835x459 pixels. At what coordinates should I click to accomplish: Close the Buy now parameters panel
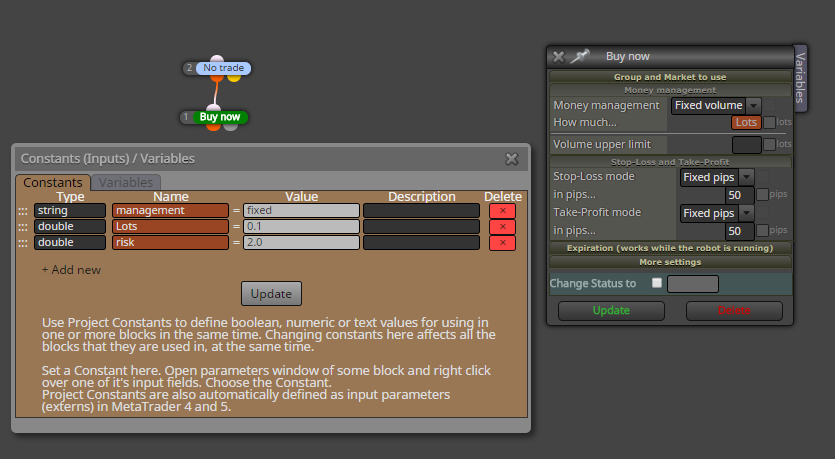559,56
